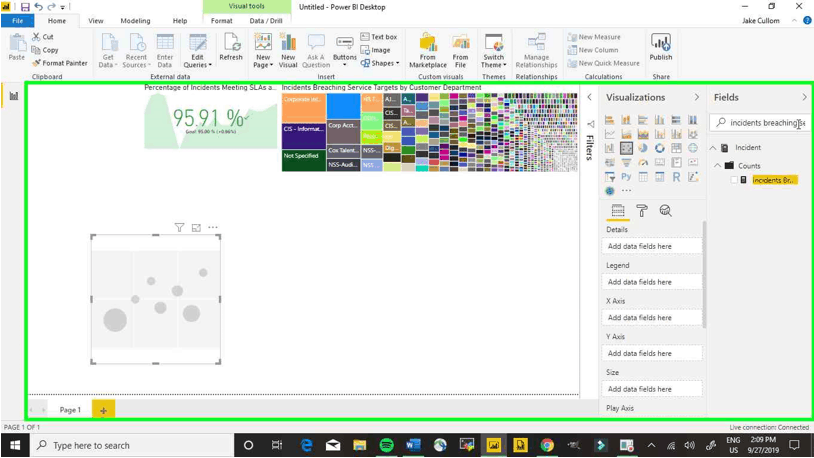Click the Visualizations pane scrollbar
This screenshot has width=814, height=458.
click(x=704, y=274)
